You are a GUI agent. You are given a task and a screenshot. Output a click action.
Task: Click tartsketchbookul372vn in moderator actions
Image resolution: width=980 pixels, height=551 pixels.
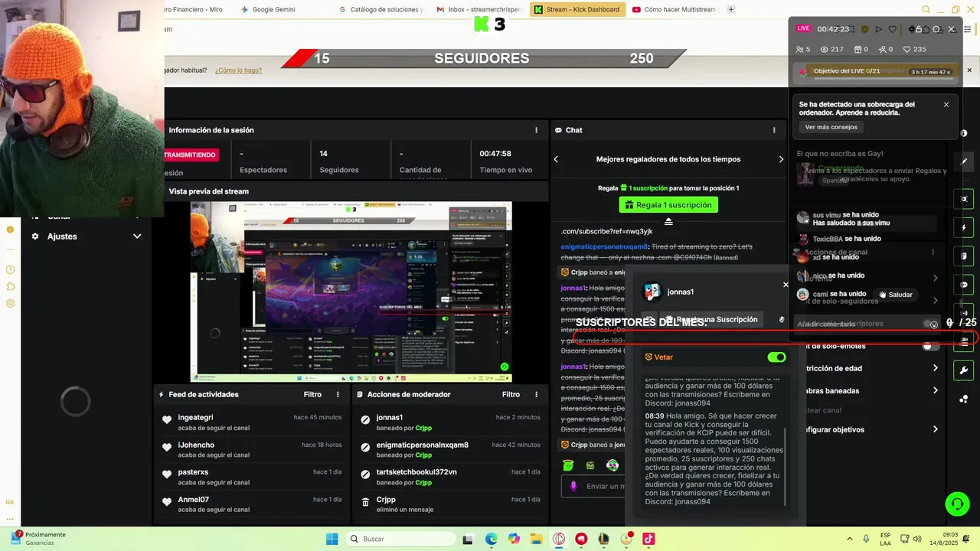tap(416, 472)
